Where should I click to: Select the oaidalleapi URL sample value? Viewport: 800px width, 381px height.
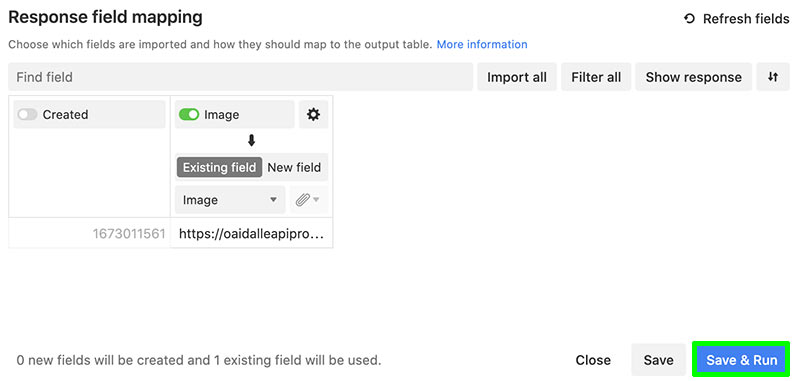252,234
